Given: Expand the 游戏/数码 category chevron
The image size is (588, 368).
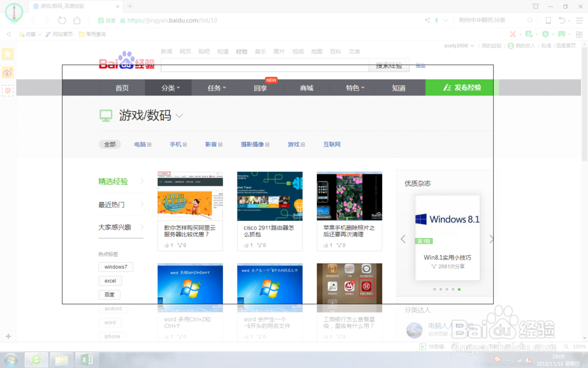Looking at the screenshot, I should (x=179, y=116).
